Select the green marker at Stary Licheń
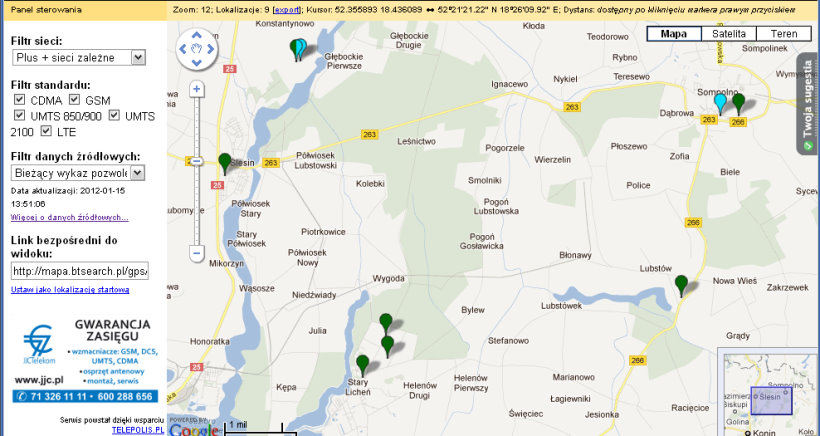The width and height of the screenshot is (820, 436). pos(362,365)
